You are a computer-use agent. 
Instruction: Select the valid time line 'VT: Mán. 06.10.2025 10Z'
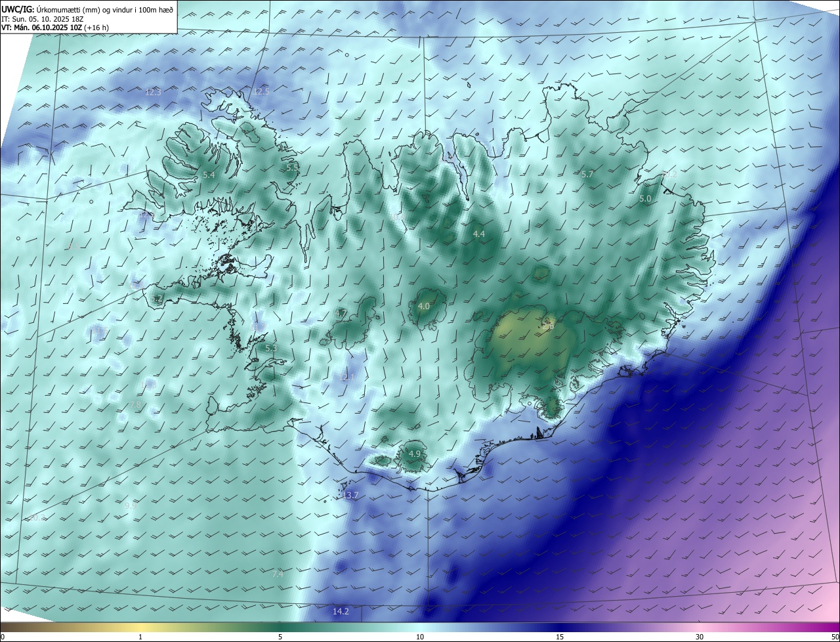point(41,28)
